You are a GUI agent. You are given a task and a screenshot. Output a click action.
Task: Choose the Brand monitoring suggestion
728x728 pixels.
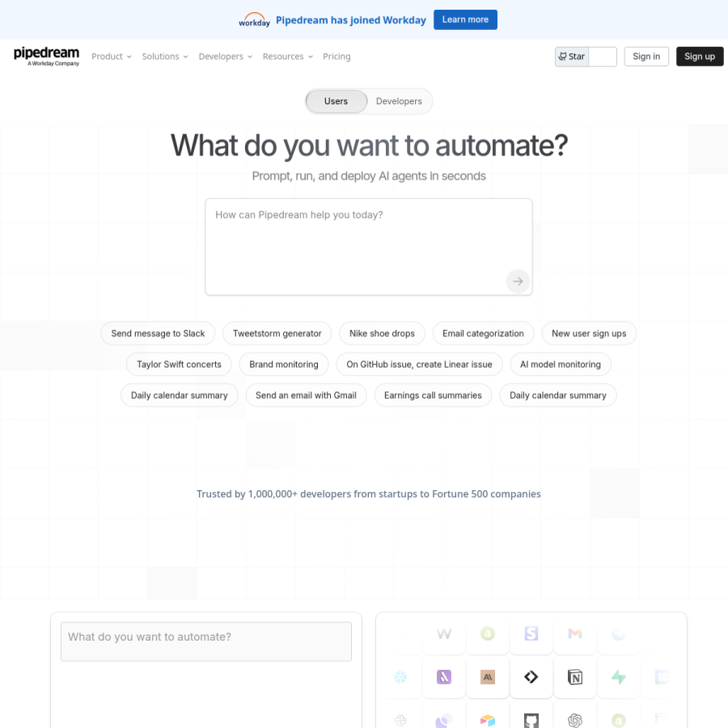click(284, 365)
